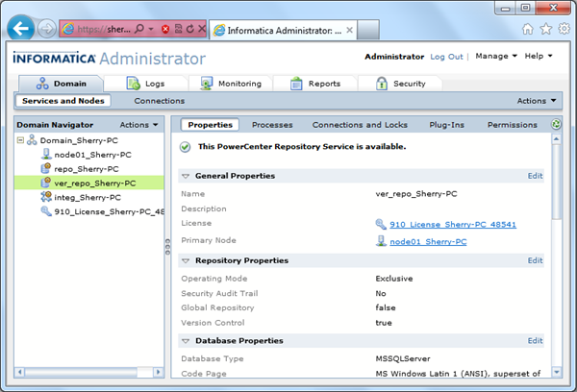Open the Properties tab
The image size is (577, 392).
210,125
